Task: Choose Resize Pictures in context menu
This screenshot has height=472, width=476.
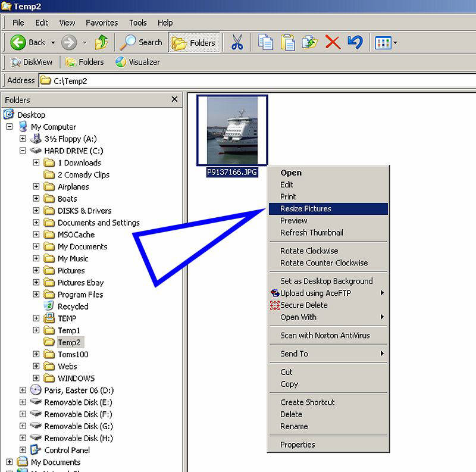Action: click(x=306, y=209)
